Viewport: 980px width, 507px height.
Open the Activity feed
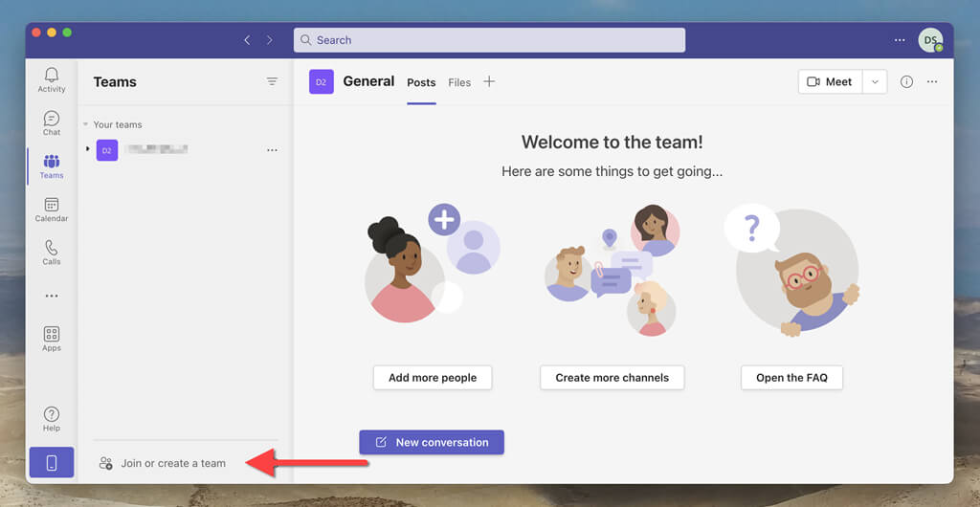point(52,80)
